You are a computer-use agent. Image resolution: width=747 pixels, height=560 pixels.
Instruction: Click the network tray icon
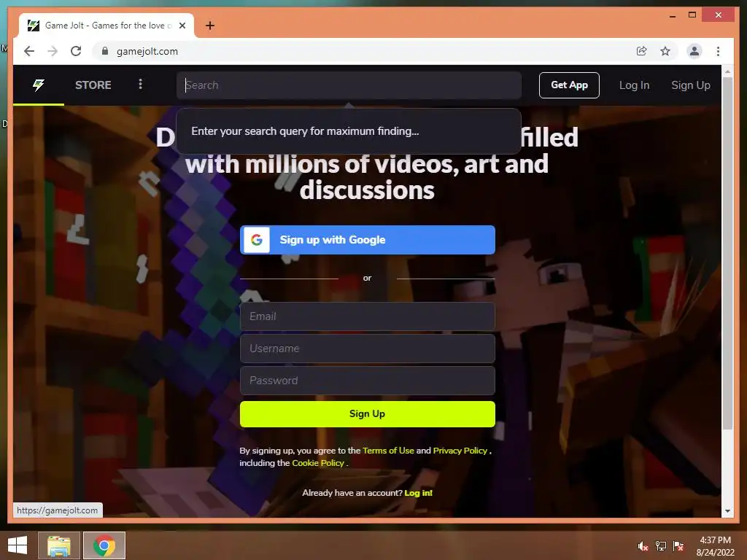(661, 546)
